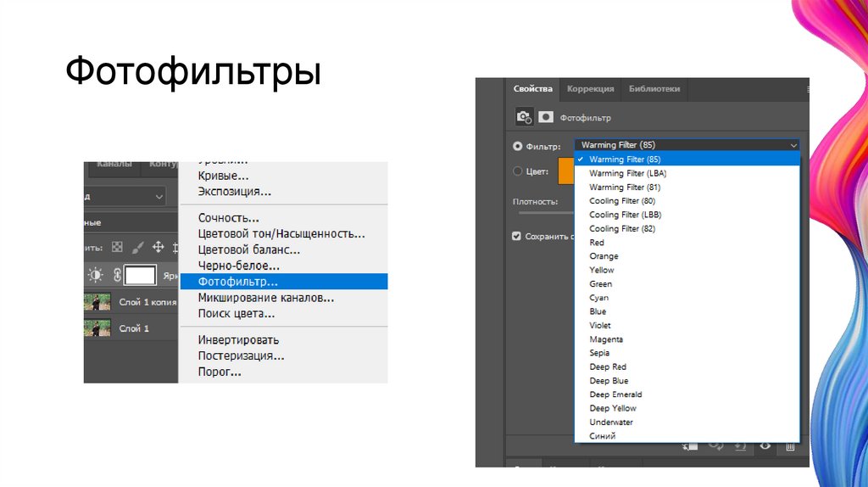Image resolution: width=868 pixels, height=487 pixels.
Task: Switch to the Библиотеки tab
Action: pyautogui.click(x=654, y=88)
